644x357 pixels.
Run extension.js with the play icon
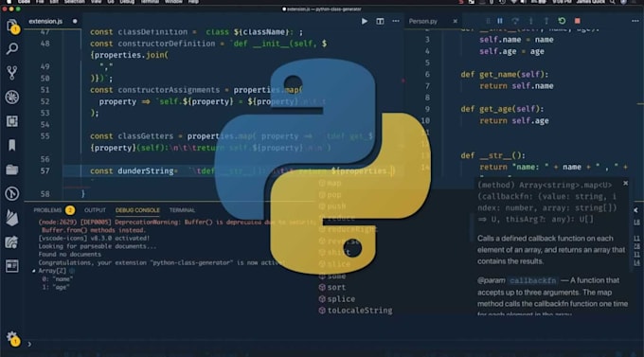click(365, 21)
